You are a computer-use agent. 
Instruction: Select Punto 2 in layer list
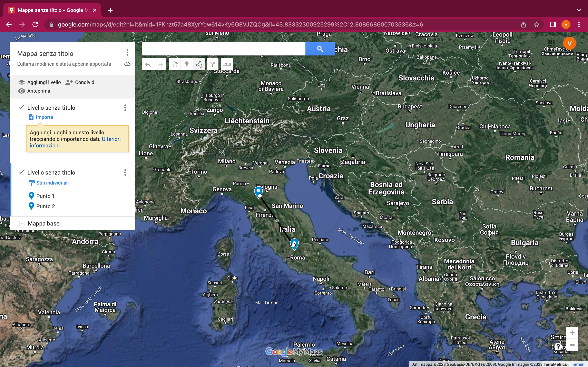tap(46, 206)
